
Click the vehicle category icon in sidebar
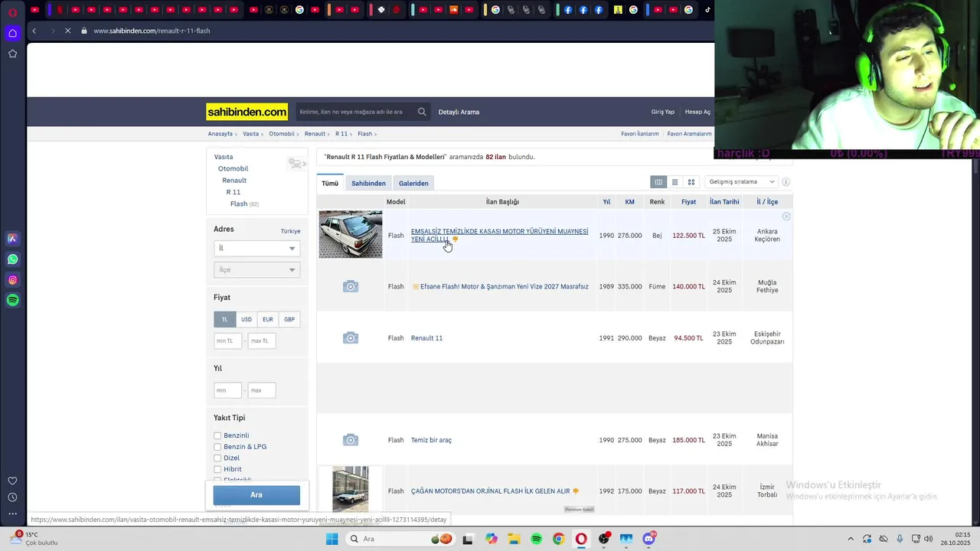point(296,163)
